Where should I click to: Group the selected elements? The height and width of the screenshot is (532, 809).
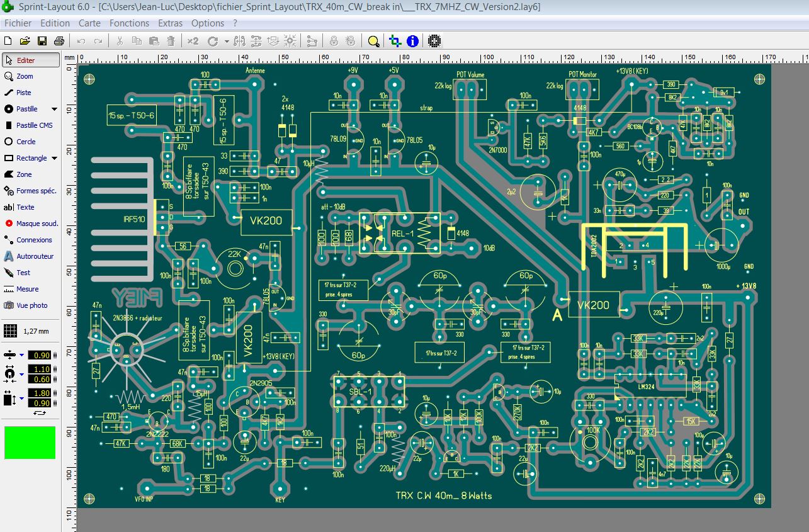334,41
